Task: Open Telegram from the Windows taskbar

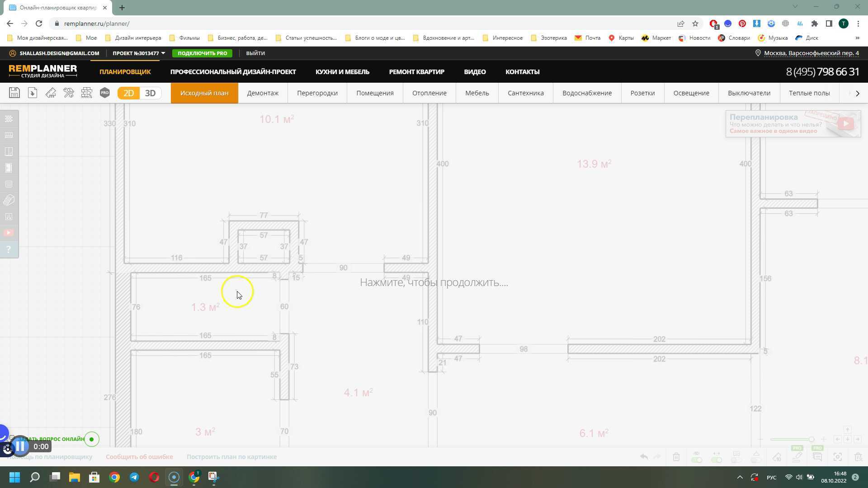Action: (134, 477)
